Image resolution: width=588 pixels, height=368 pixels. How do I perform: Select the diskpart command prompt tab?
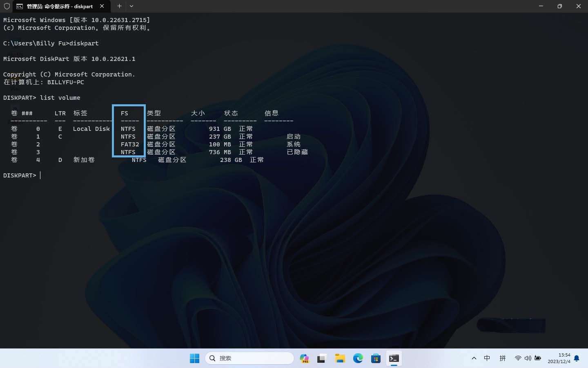click(61, 6)
